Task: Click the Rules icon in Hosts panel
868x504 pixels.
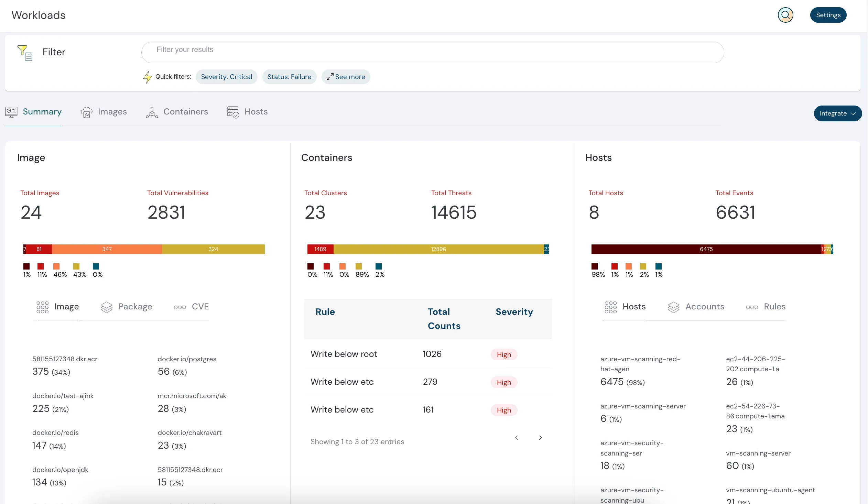Action: pyautogui.click(x=752, y=307)
